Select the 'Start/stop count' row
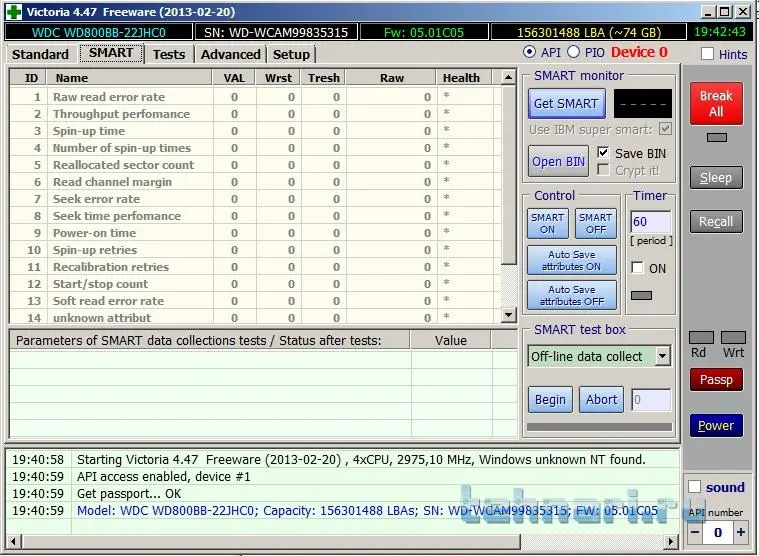Screen dimensions: 759x556 pos(256,284)
